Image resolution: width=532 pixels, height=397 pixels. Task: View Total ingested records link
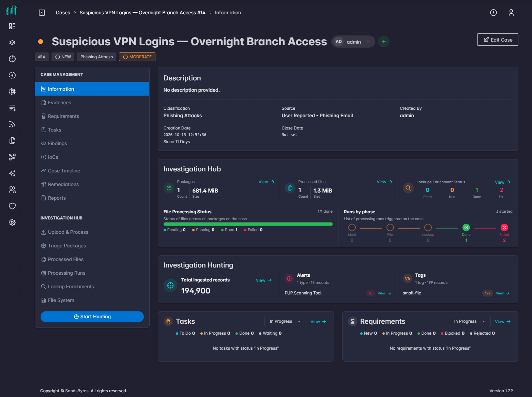pyautogui.click(x=264, y=280)
